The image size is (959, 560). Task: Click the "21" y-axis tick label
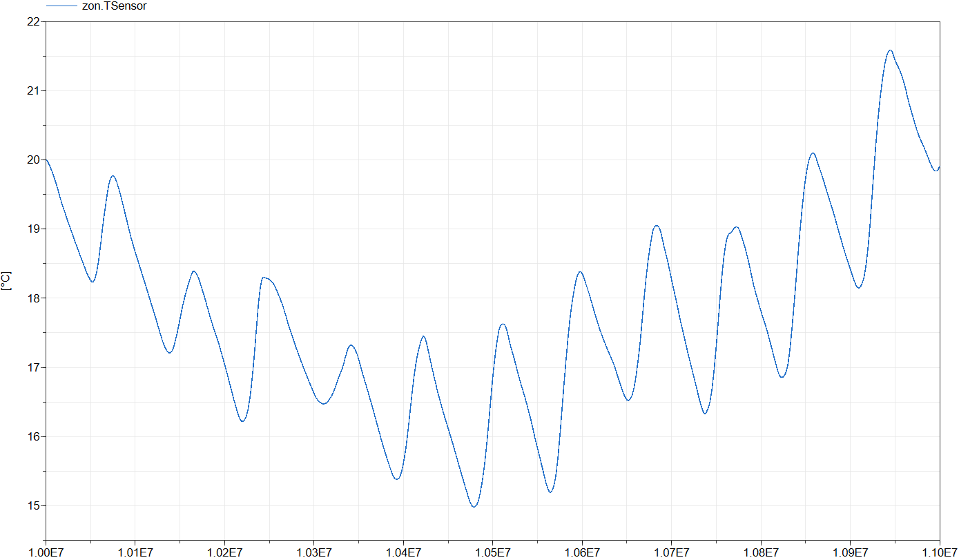[x=33, y=90]
